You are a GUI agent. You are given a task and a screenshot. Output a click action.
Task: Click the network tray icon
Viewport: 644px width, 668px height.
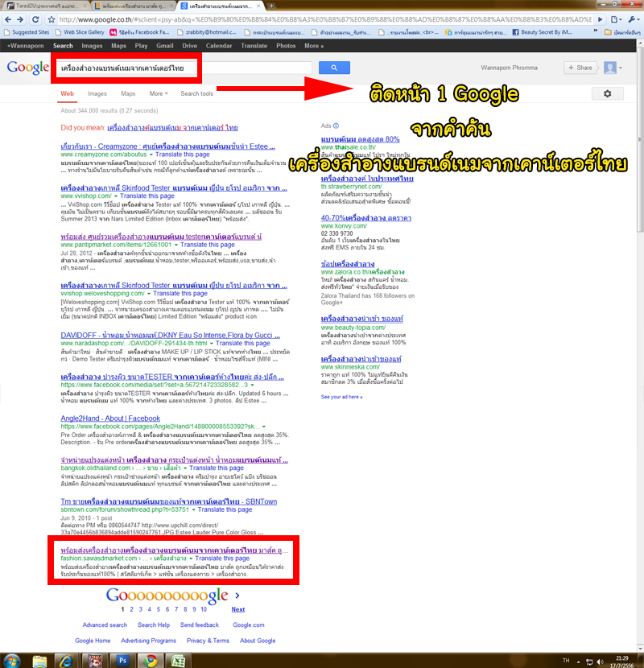[589, 662]
